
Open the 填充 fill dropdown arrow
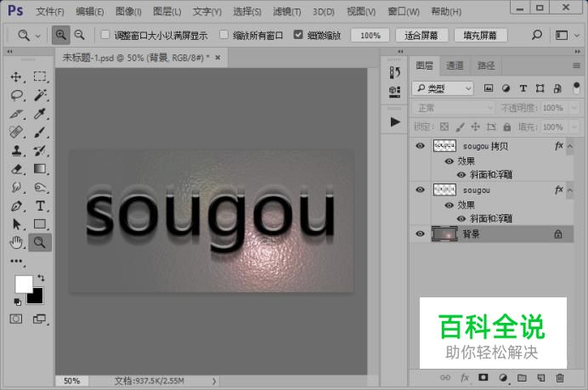pos(574,127)
